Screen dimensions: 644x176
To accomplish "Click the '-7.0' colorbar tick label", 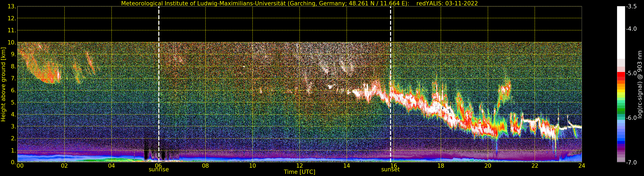I will tap(631, 163).
